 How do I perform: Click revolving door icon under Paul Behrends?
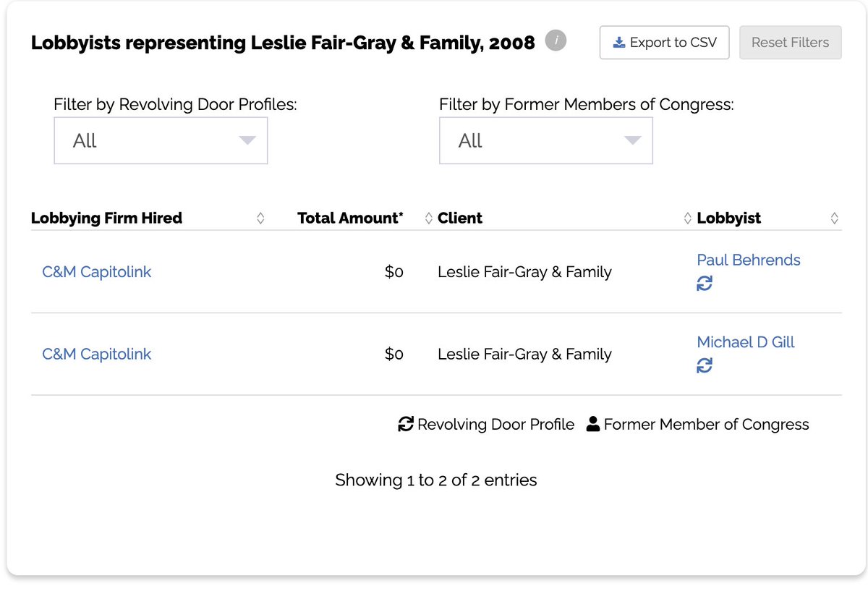click(x=705, y=284)
